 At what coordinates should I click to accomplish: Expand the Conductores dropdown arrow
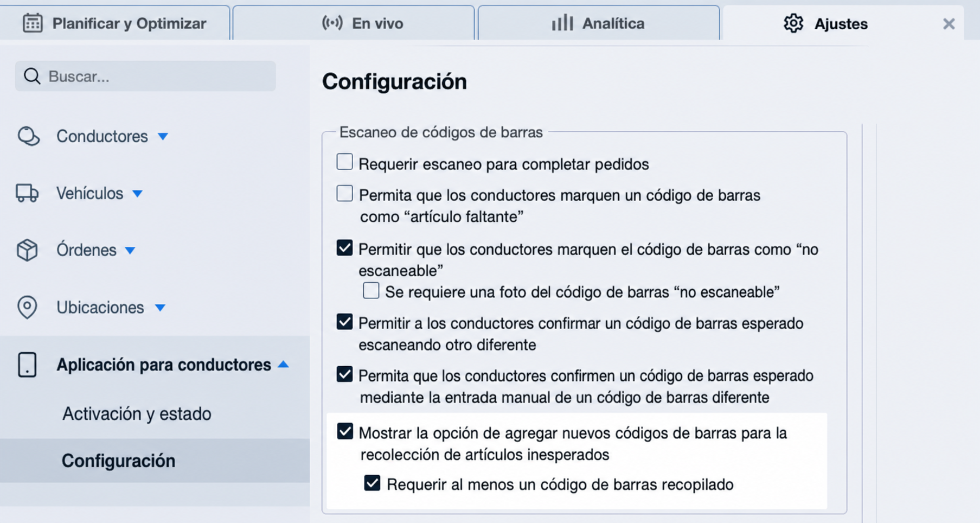(x=163, y=136)
